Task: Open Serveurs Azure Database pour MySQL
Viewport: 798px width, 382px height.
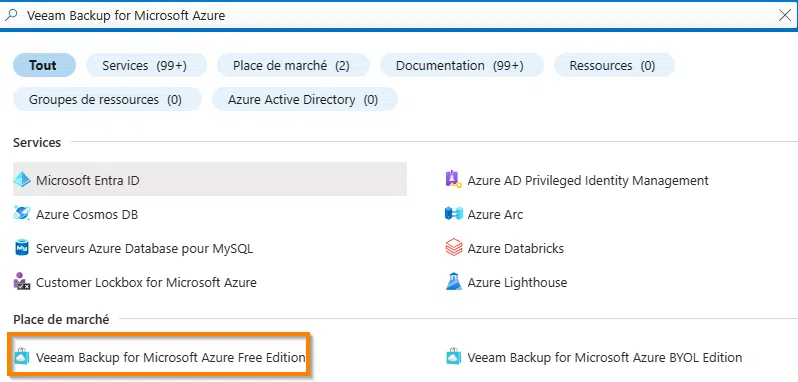Action: click(145, 249)
